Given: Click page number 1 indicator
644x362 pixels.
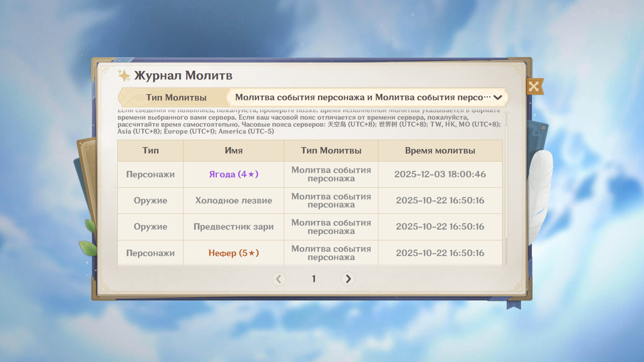Looking at the screenshot, I should 314,279.
